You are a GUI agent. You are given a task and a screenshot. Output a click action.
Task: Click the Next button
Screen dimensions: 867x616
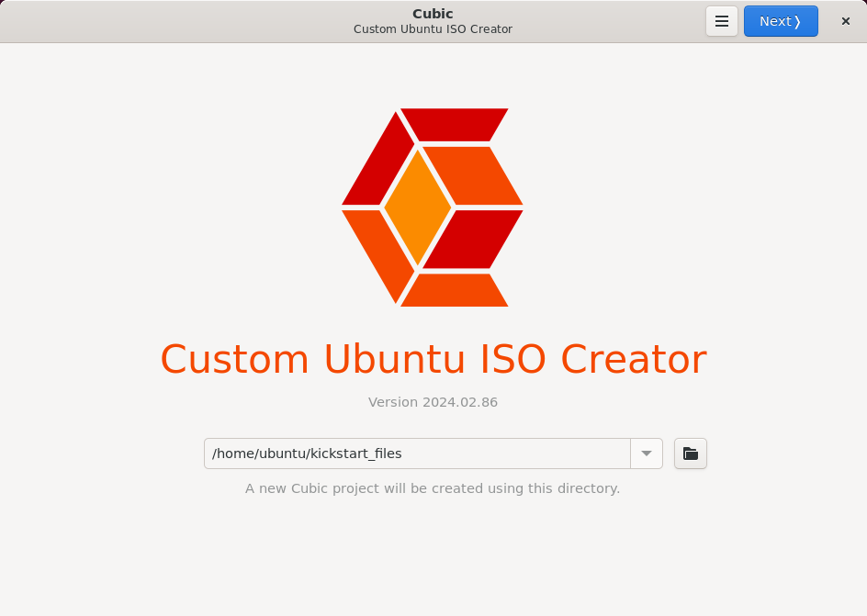click(781, 21)
